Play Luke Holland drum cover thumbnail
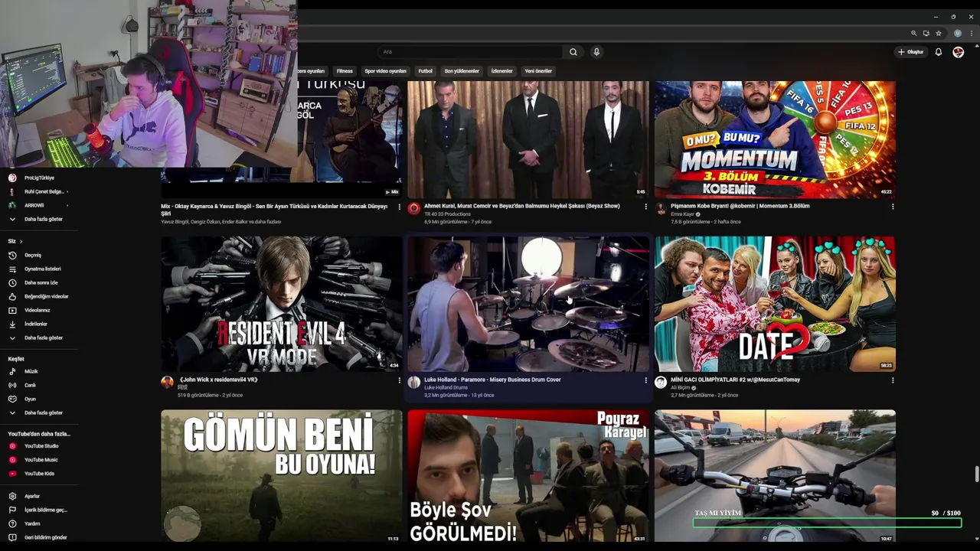Screen dimensions: 980x551 coord(528,304)
